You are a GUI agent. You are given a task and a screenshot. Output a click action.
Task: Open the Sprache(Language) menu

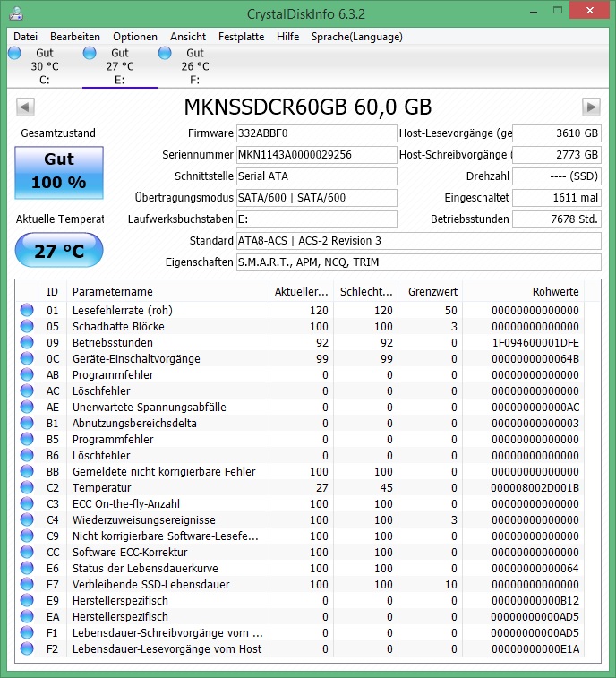(x=357, y=37)
